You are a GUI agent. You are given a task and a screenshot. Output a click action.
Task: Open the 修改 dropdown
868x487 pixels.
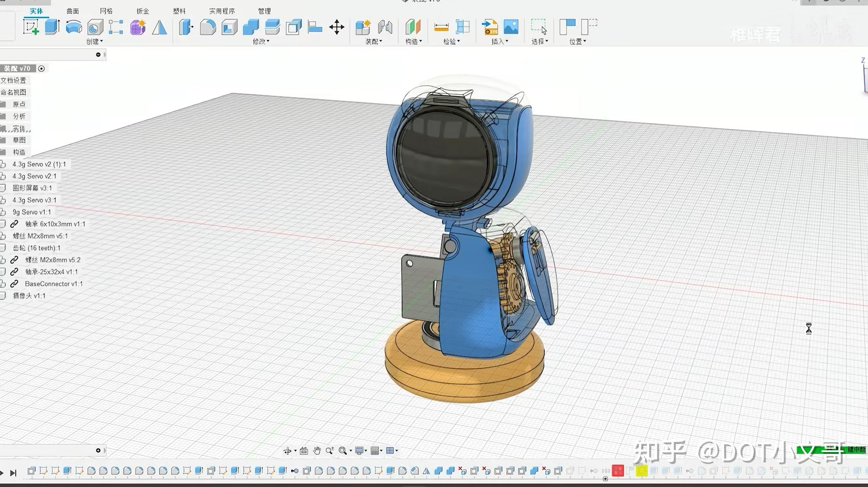tap(261, 41)
